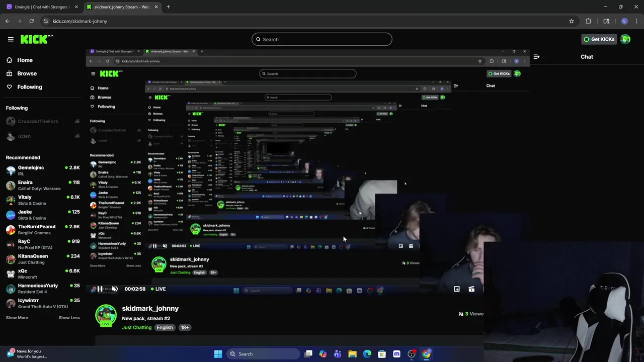Open Microsoft Store from taskbar

click(x=382, y=354)
